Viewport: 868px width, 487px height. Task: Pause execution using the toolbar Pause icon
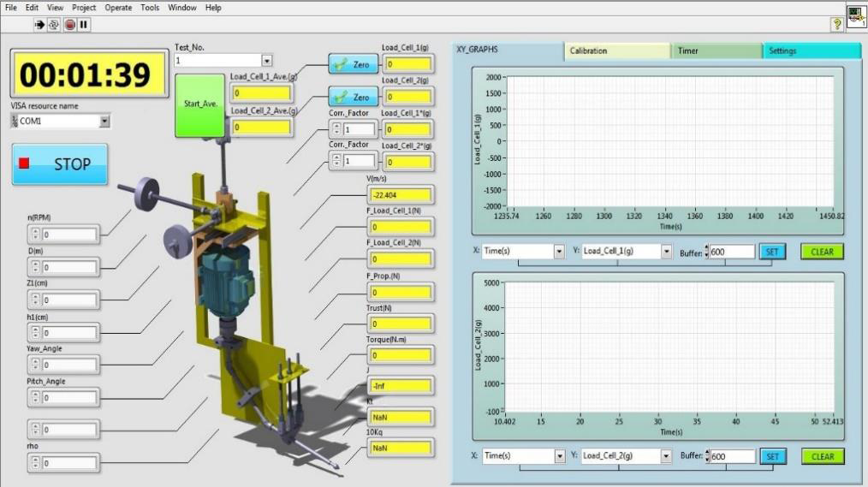click(83, 25)
